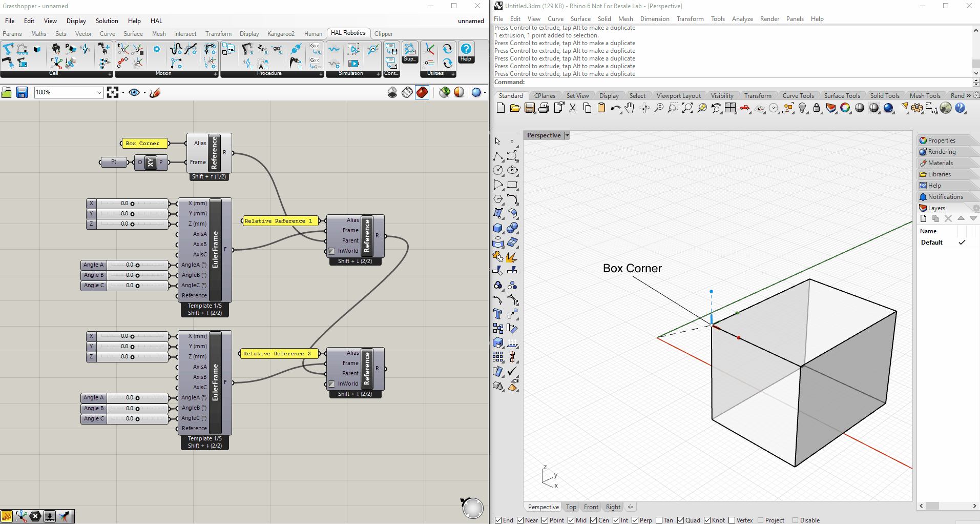The image size is (980, 524).
Task: Open the Libraries panel in Rhino
Action: pos(940,174)
